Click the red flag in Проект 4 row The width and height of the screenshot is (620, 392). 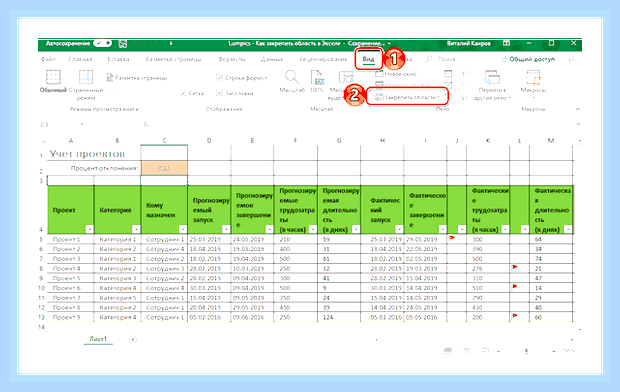pyautogui.click(x=514, y=267)
